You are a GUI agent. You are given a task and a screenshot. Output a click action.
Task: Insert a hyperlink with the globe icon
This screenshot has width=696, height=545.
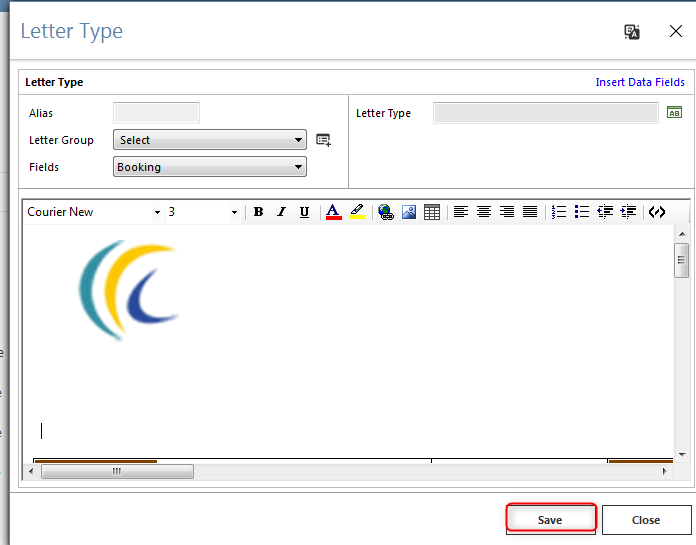pos(386,212)
